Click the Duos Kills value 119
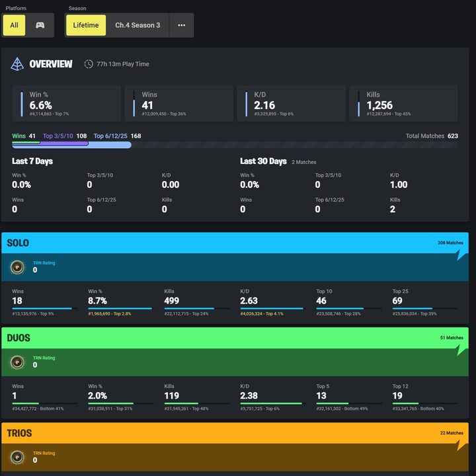The height and width of the screenshot is (476, 476). click(171, 396)
